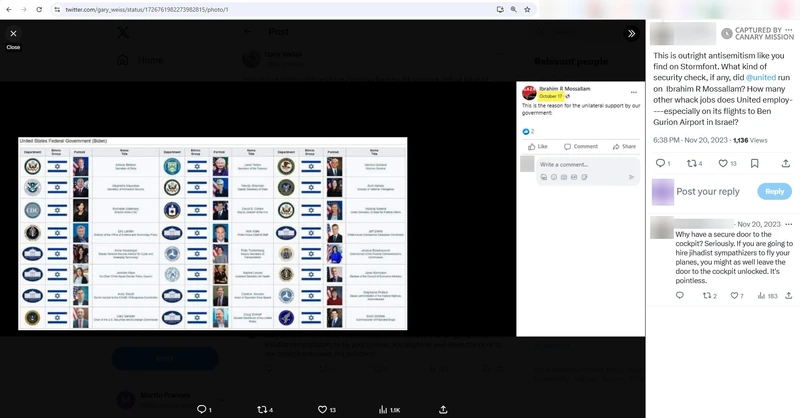This screenshot has width=800, height=418.
Task: Share the photo using upload icon at bottom
Action: point(443,409)
